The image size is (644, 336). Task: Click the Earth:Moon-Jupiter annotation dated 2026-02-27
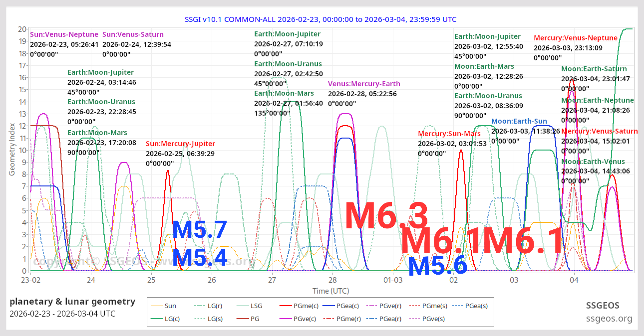point(288,34)
